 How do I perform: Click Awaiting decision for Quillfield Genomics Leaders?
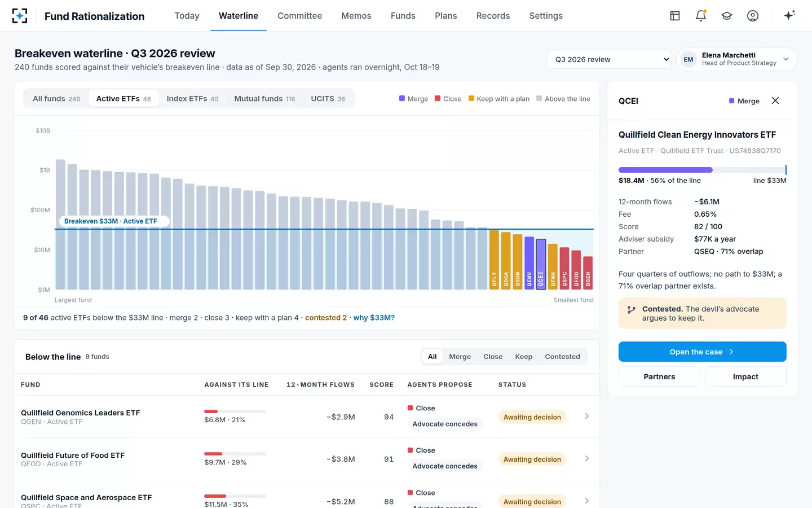point(532,417)
